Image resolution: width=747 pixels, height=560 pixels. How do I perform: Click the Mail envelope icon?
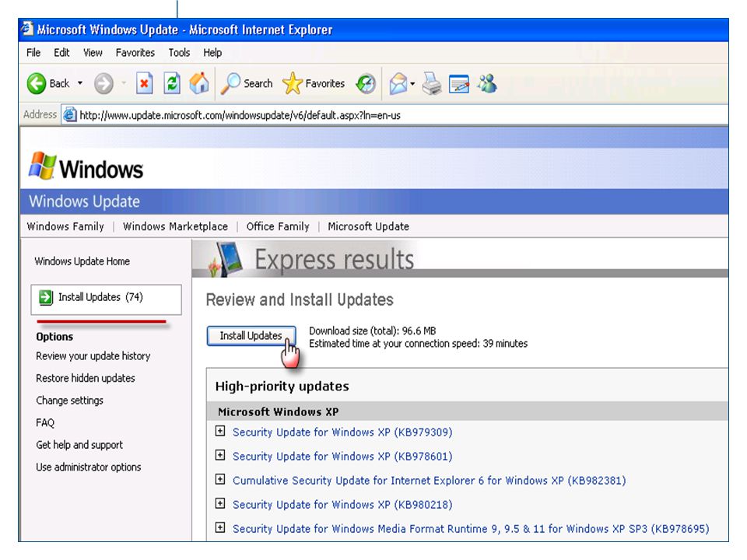[x=398, y=84]
